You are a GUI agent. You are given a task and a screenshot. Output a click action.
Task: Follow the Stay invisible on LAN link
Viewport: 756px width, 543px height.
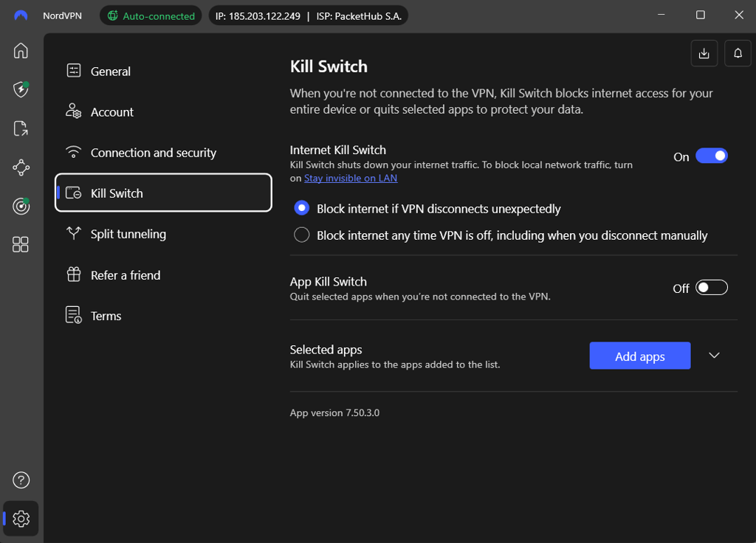point(351,179)
